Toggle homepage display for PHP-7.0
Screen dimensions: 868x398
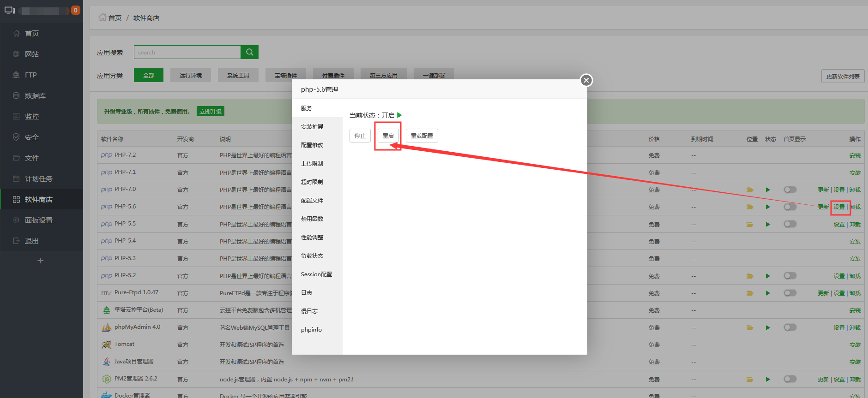click(x=790, y=190)
